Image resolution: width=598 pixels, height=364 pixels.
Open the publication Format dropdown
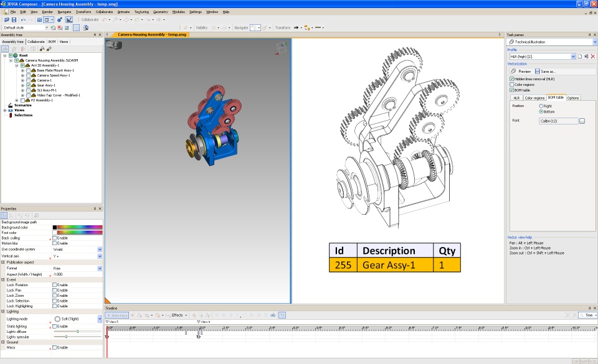point(100,268)
